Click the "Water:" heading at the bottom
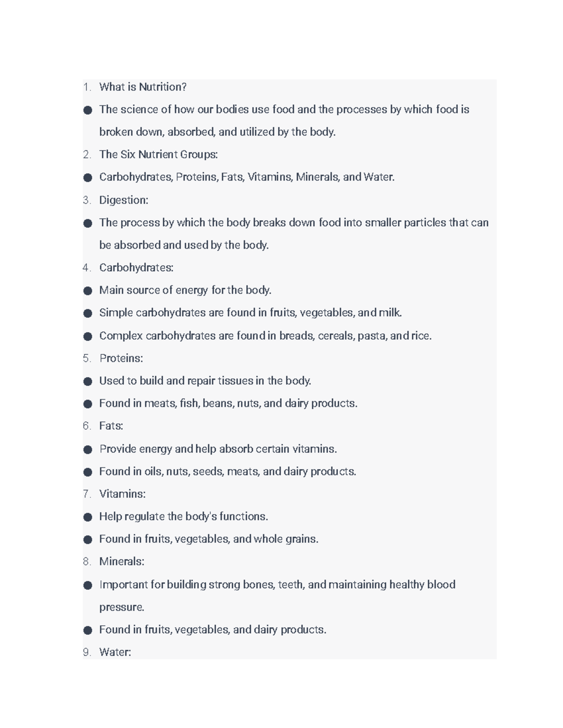Viewport: 563px width, 728px height. 115,652
